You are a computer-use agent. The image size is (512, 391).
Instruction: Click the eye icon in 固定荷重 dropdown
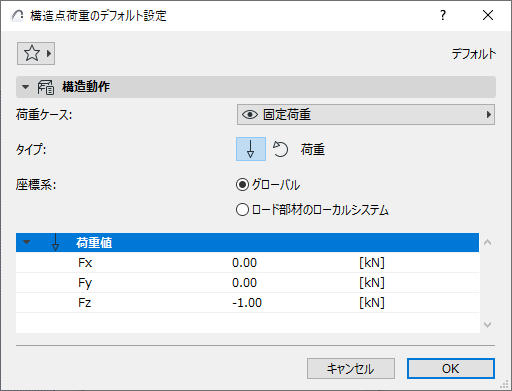(x=250, y=115)
